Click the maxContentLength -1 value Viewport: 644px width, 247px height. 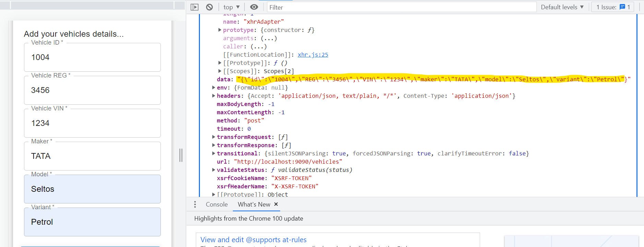tap(282, 113)
